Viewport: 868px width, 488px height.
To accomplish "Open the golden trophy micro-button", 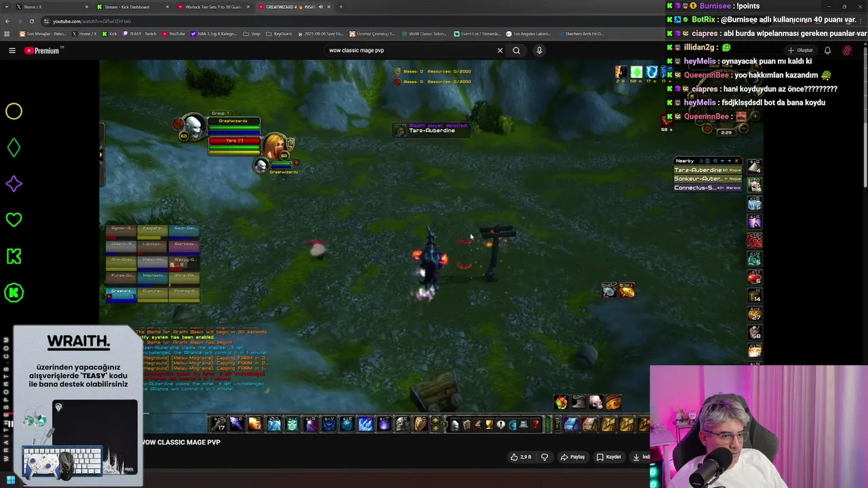I will 489,425.
